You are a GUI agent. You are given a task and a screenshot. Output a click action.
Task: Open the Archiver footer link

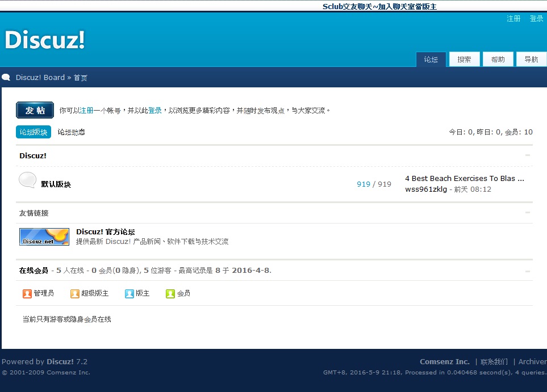click(532, 362)
